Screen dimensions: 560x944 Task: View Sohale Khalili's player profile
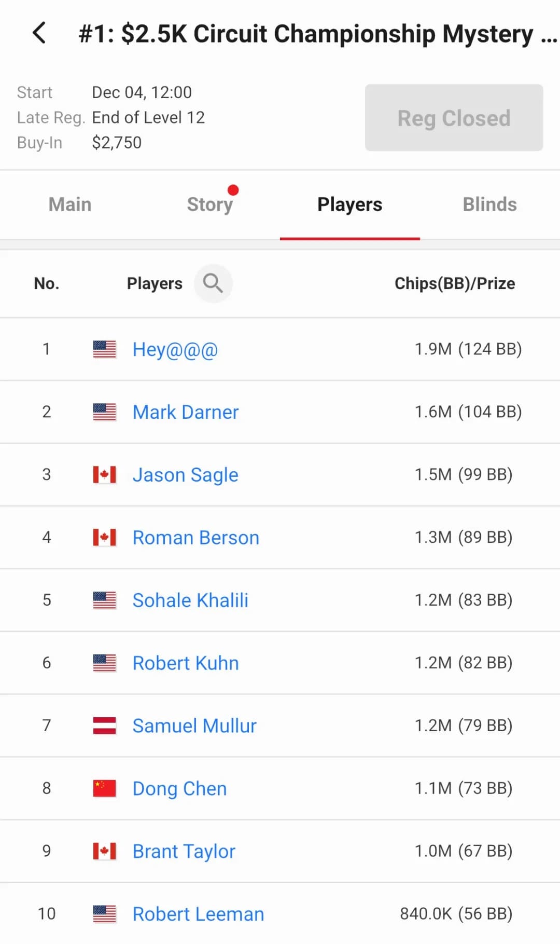coord(190,600)
